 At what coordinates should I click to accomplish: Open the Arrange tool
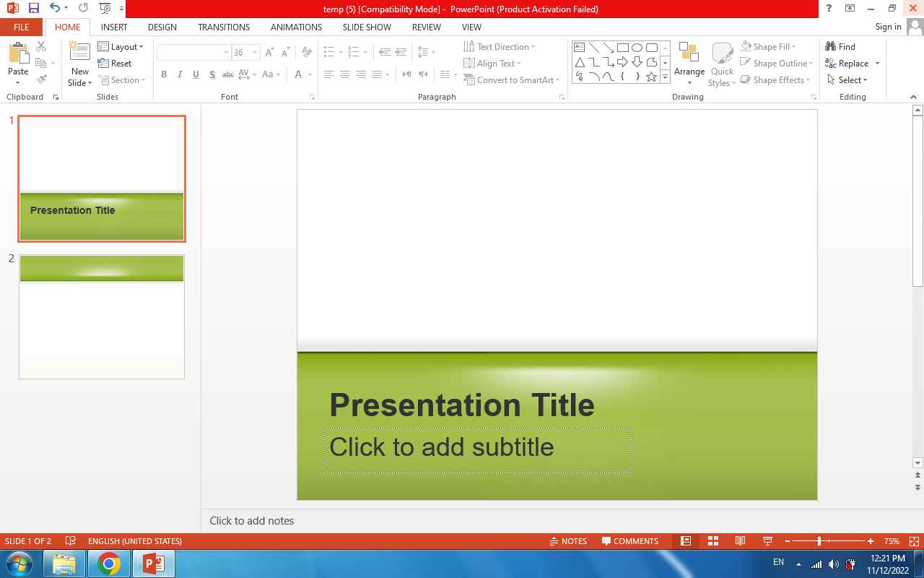tap(689, 64)
